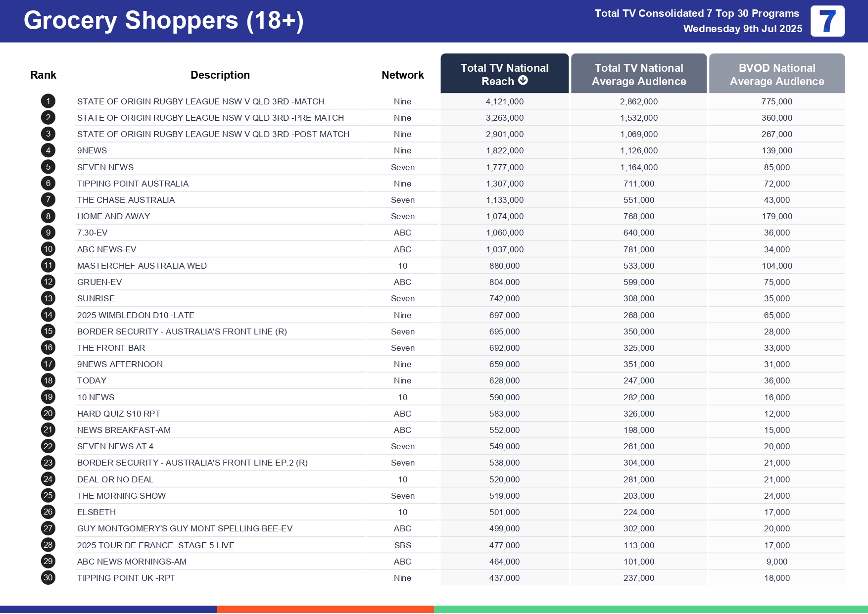Click the rank 11 circle badge
868x614 pixels.
(x=48, y=266)
